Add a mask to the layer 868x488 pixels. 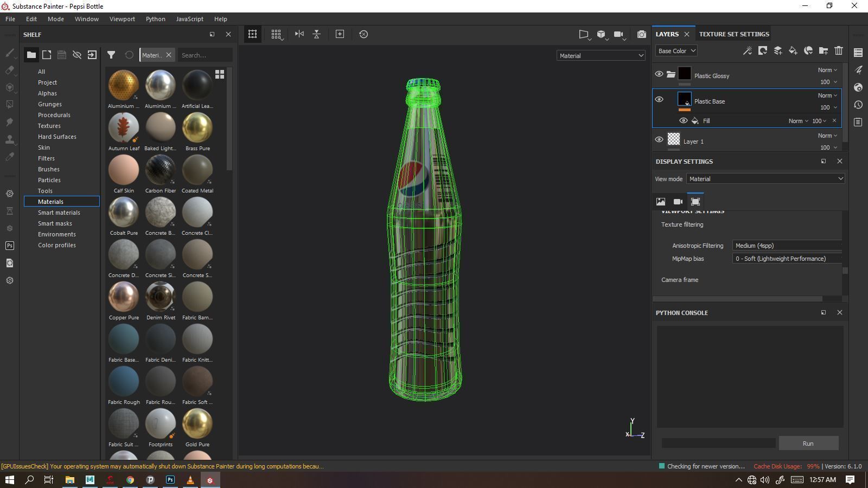coord(763,50)
